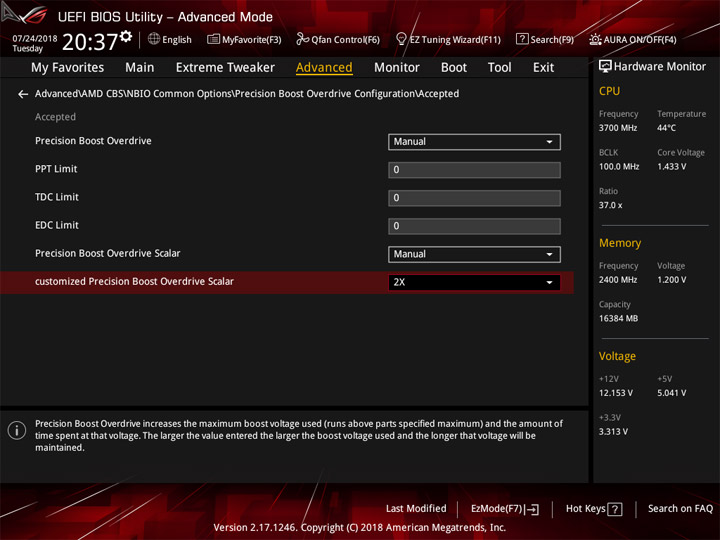This screenshot has width=720, height=540.
Task: Launch Qfan Control(F6)
Action: click(x=338, y=39)
